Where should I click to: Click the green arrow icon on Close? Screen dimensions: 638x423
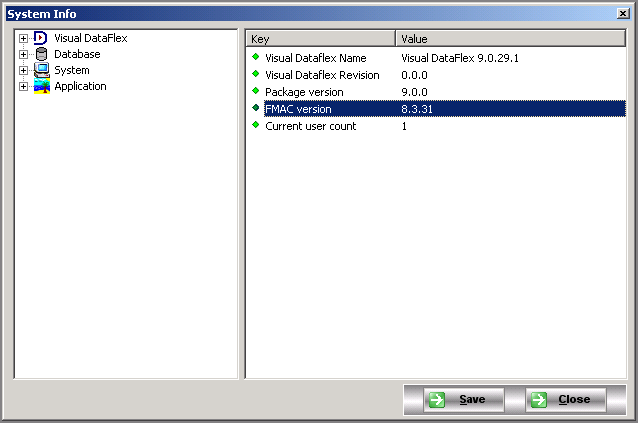(539, 400)
